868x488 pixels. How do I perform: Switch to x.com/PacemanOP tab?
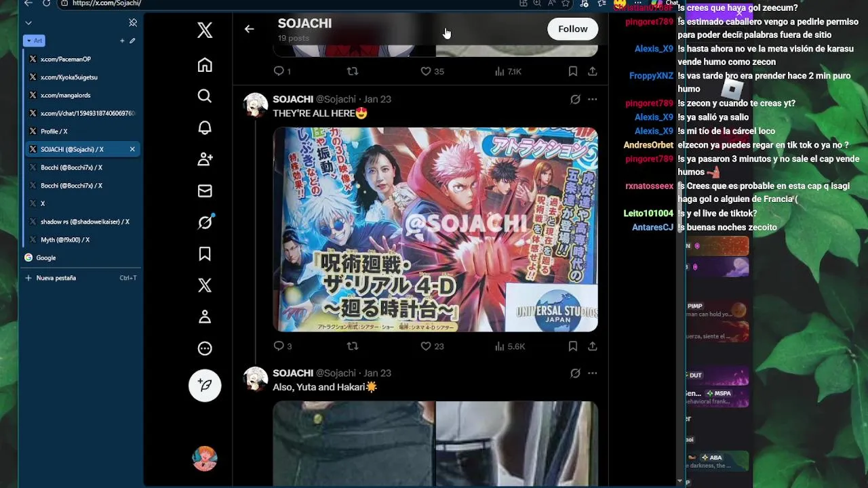pos(82,59)
